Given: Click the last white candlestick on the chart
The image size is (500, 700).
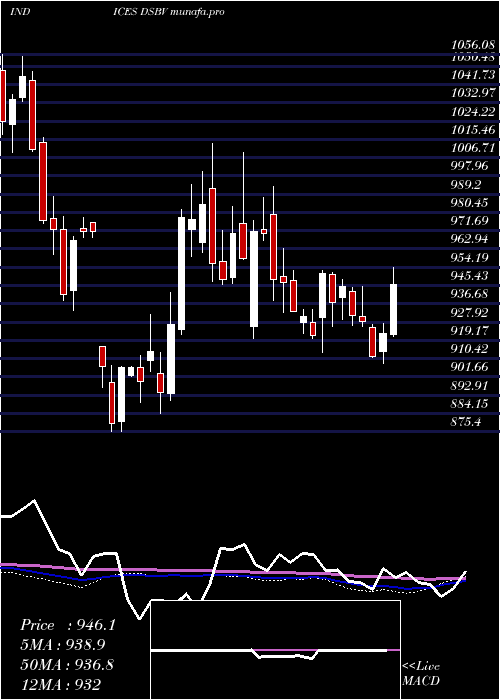Looking at the screenshot, I should (393, 309).
